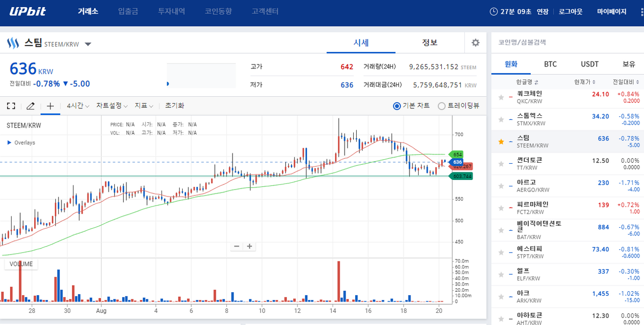644x325 pixels.
Task: Select 기본 차트 radio button
Action: coord(396,106)
